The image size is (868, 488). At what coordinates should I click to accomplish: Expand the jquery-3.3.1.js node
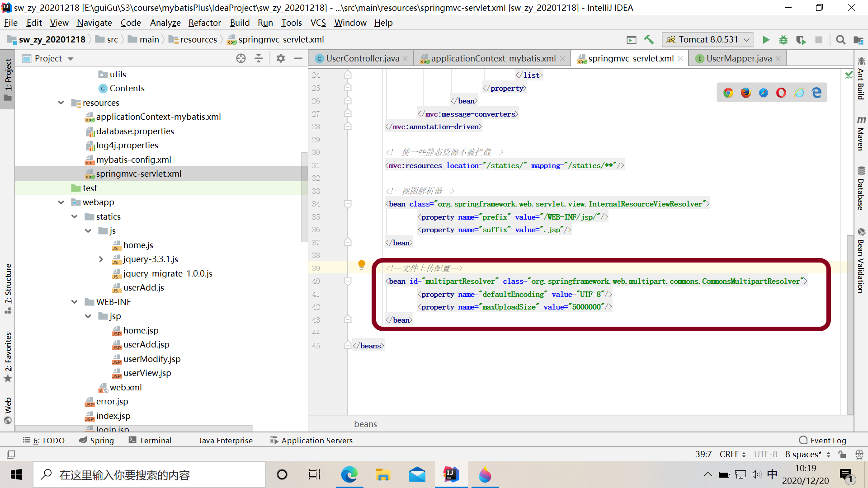pos(101,259)
